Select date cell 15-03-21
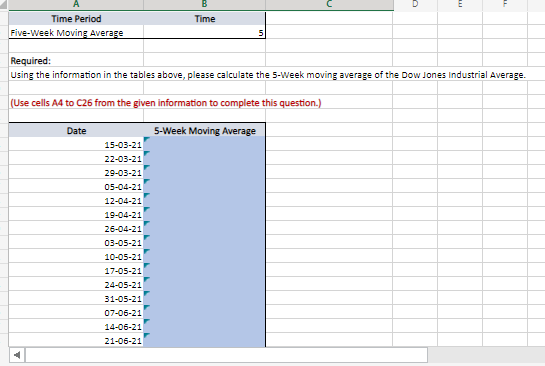This screenshot has height=366, width=545. pyautogui.click(x=76, y=144)
